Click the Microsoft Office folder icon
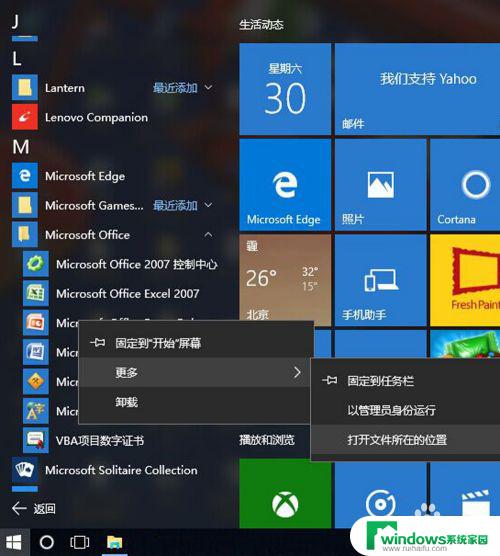The height and width of the screenshot is (556, 500). click(24, 235)
